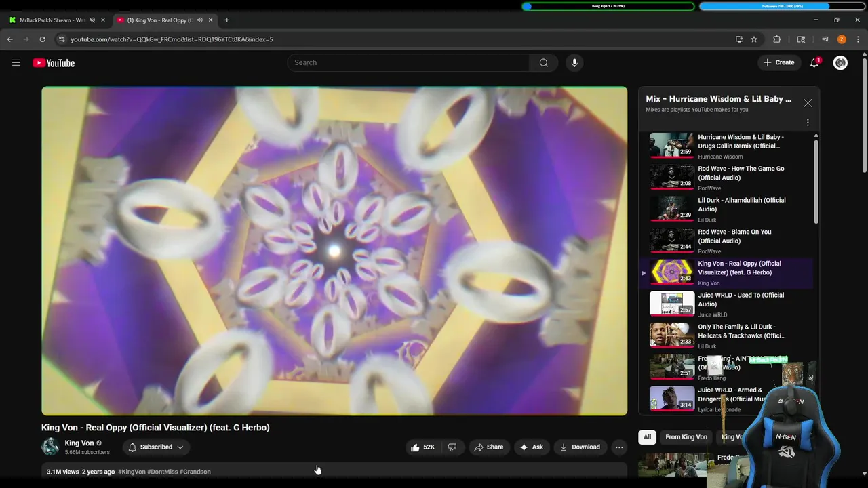Image resolution: width=868 pixels, height=488 pixels.
Task: Play Lil Durk - Alhamdulilah thumbnail
Action: pos(672,209)
